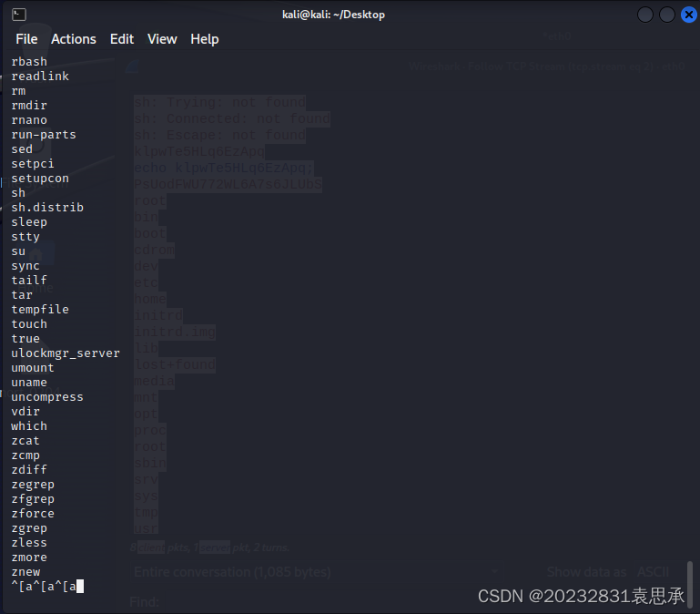Image resolution: width=700 pixels, height=614 pixels.
Task: Click the 'sed' entry
Action: [22, 149]
